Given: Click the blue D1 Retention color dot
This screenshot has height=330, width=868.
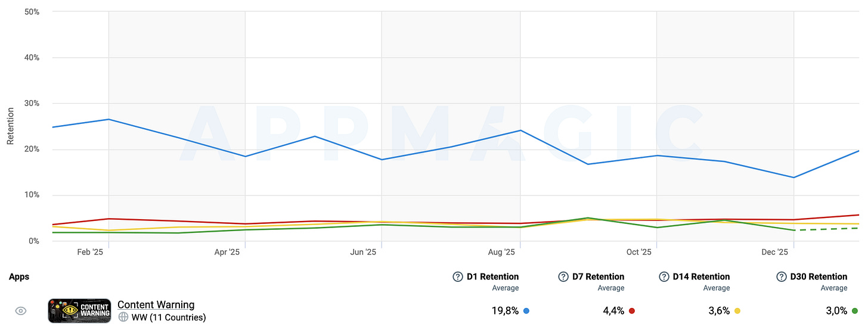Looking at the screenshot, I should coord(526,311).
